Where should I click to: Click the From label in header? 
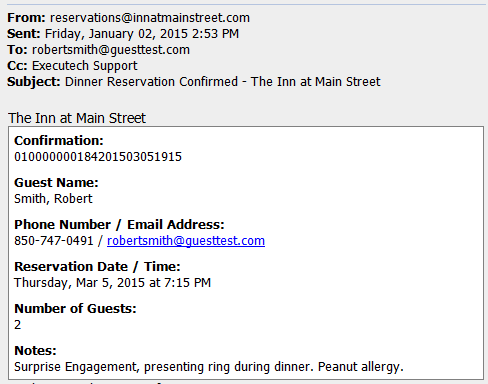pyautogui.click(x=26, y=18)
